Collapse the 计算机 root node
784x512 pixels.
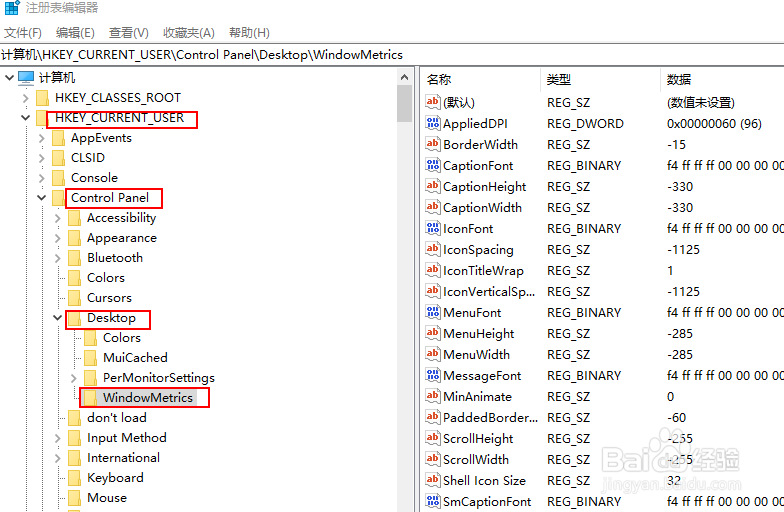[9, 78]
